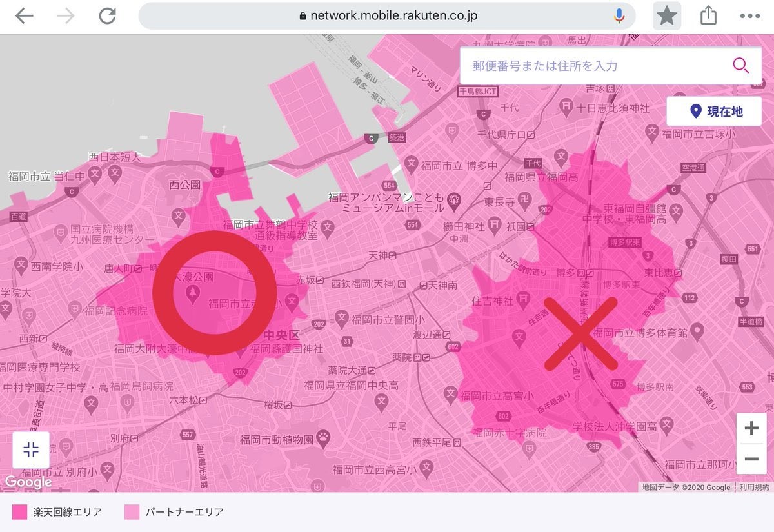Screen dimensions: 774x532
Task: Click the 楽天回線エリア legend color swatch
Action: click(x=19, y=512)
